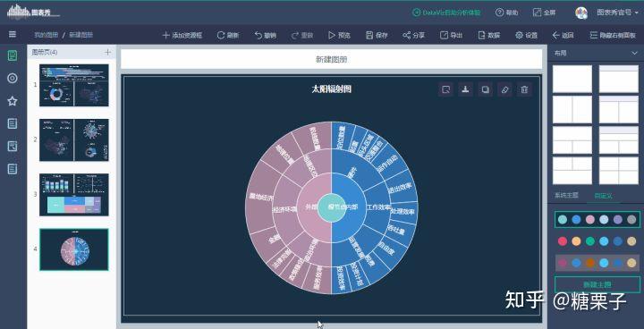Switch to the 自定义 theme tab
Screen dimensions: 644x329
pyautogui.click(x=603, y=196)
